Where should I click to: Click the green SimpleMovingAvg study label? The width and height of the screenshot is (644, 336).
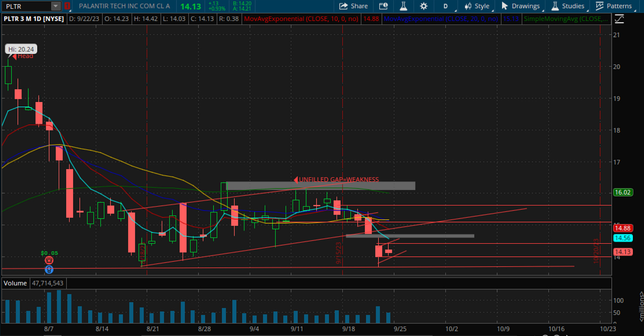click(566, 19)
